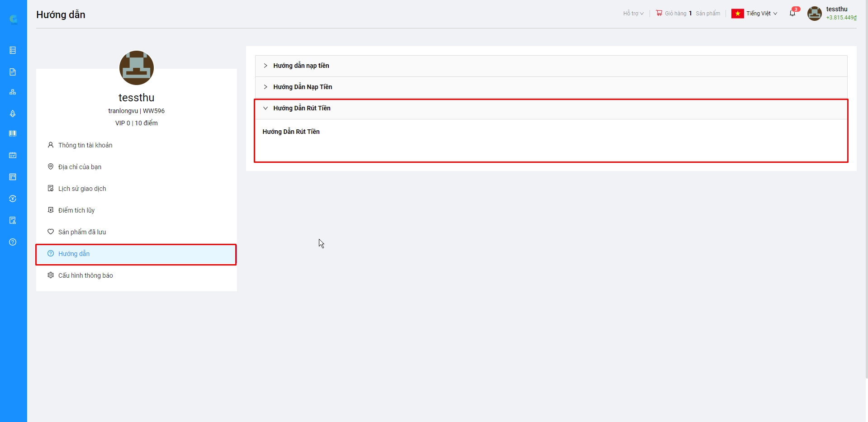The image size is (868, 422).
Task: Open the notification bell with 3 badge
Action: click(792, 13)
